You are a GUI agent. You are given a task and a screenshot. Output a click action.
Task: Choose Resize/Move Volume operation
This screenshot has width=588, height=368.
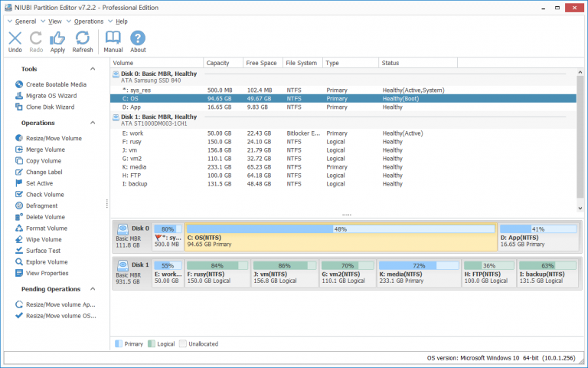(x=48, y=138)
